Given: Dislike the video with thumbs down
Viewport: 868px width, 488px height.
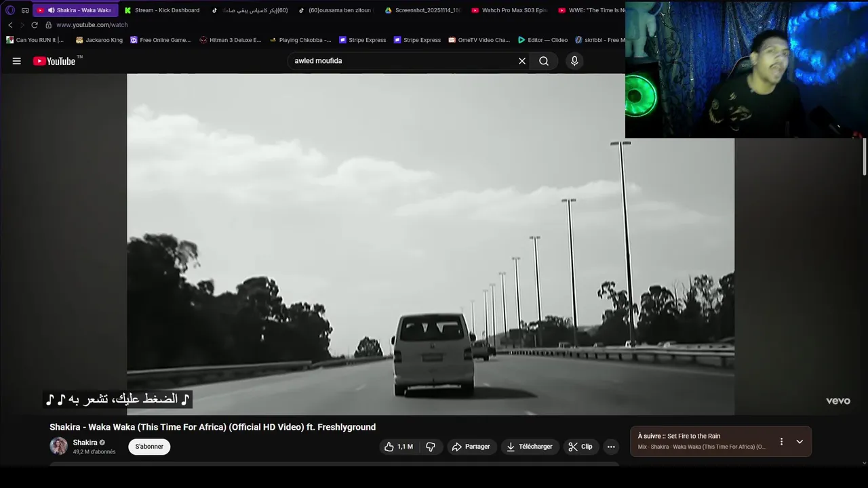Looking at the screenshot, I should pyautogui.click(x=431, y=447).
